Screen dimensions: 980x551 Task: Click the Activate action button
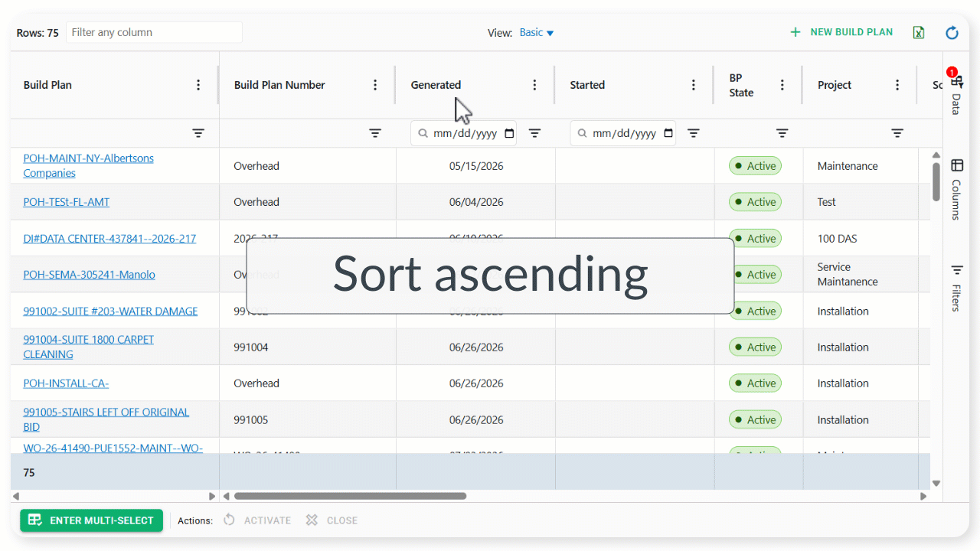[x=257, y=520]
